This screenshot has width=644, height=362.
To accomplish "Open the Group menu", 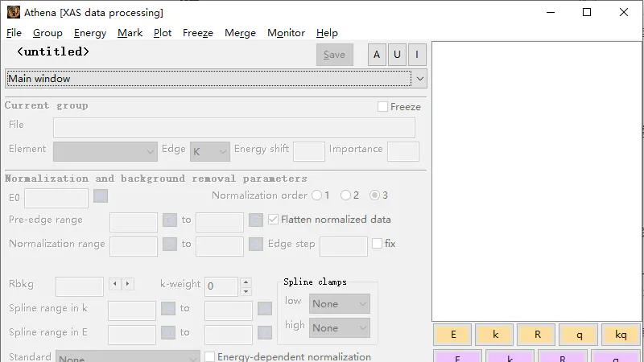I will pos(47,33).
